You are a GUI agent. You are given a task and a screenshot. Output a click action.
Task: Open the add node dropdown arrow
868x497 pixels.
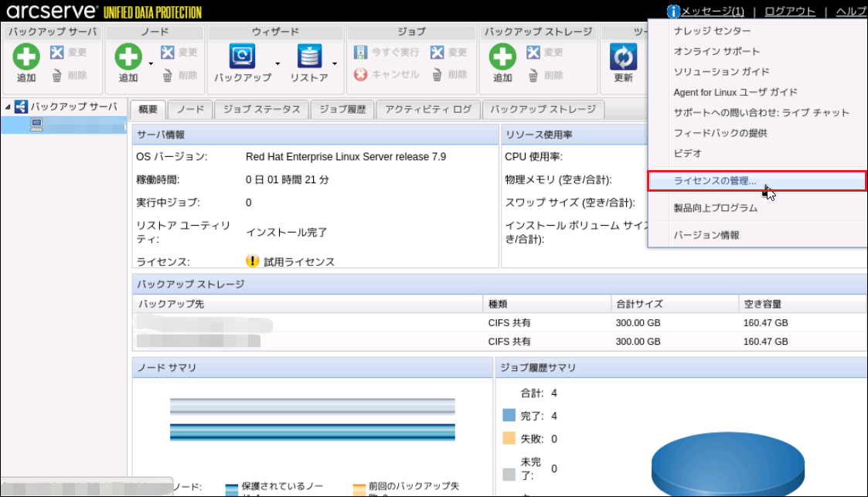pos(151,63)
